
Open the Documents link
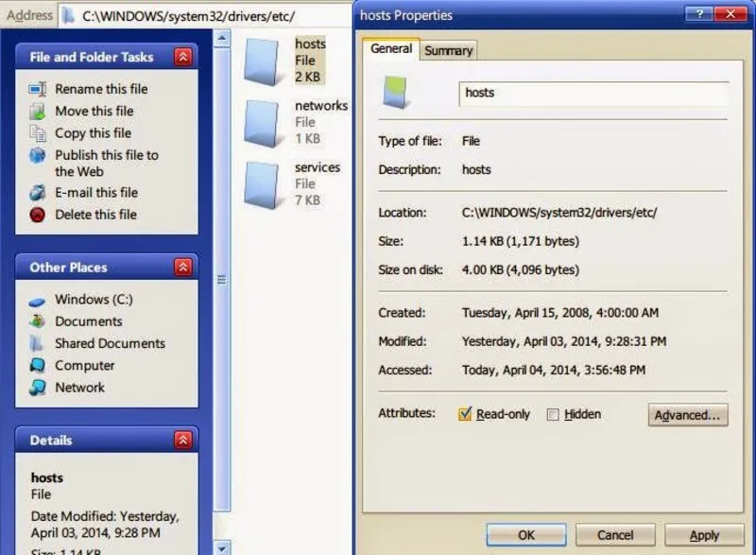(x=89, y=321)
